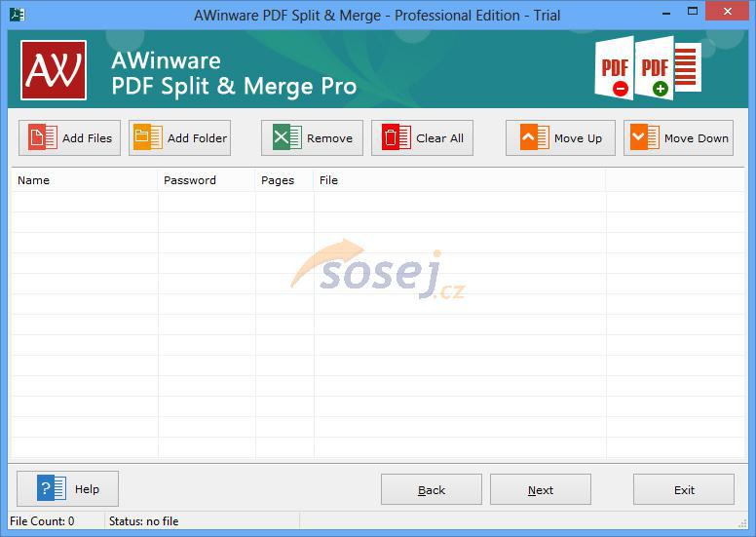Image resolution: width=756 pixels, height=537 pixels.
Task: Click the Add Files button
Action: point(69,138)
